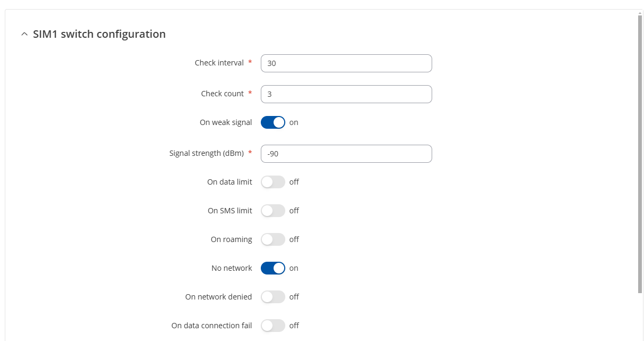Collapse the SIM1 switch configuration chevron
The image size is (644, 341).
[x=24, y=35]
